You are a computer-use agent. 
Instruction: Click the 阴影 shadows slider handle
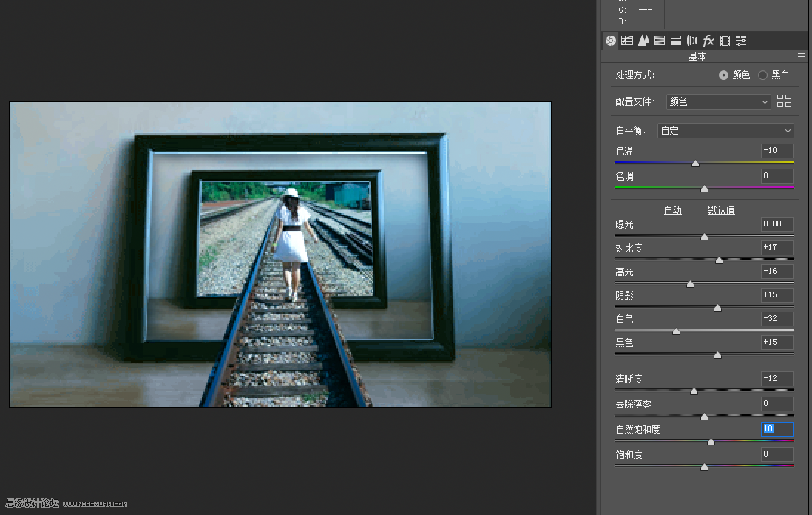click(717, 308)
